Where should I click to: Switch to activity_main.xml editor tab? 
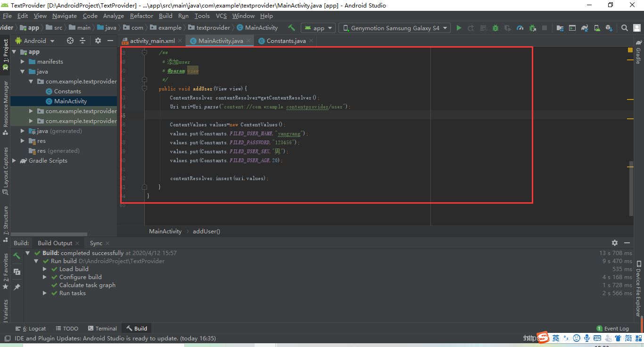coord(152,41)
